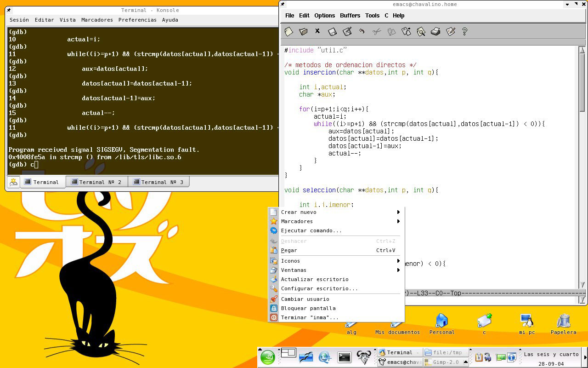Expand the Marcadores submenu in context menu
Screen dimensions: 588x368
[x=336, y=221]
